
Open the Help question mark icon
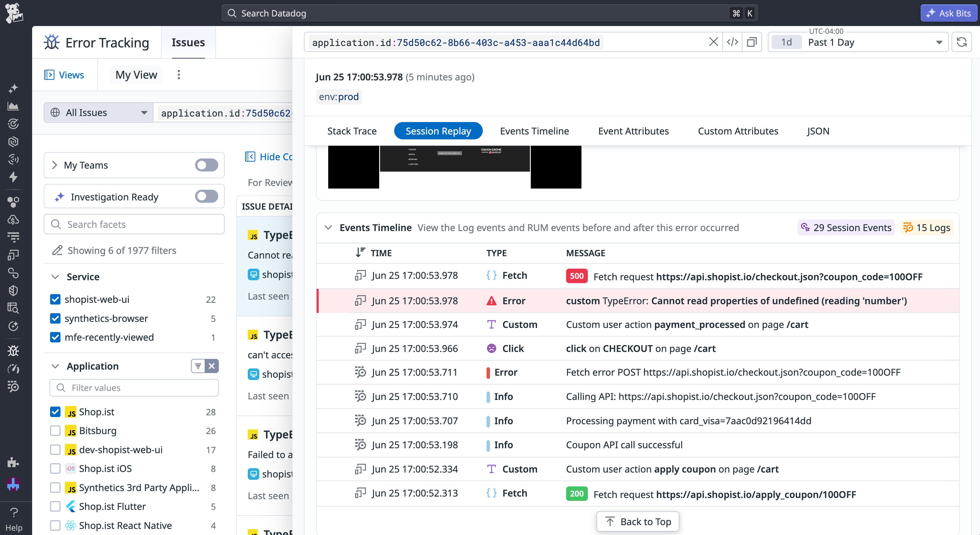tap(14, 512)
